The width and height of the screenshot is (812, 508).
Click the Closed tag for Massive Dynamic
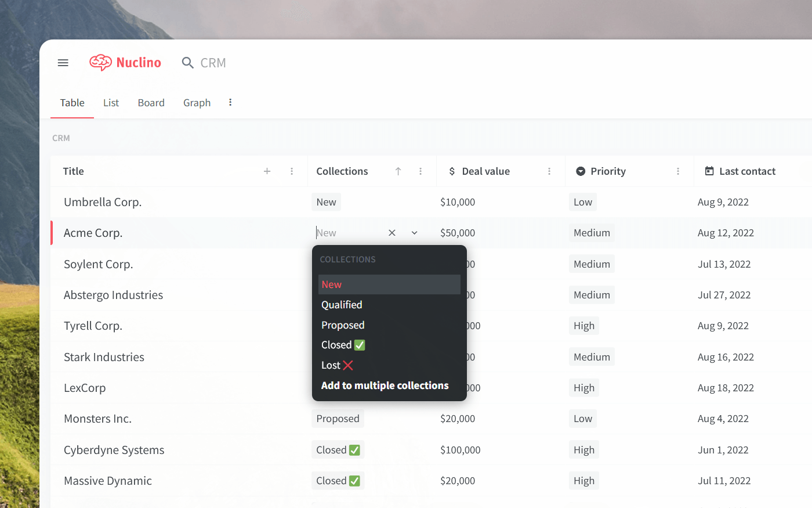338,481
